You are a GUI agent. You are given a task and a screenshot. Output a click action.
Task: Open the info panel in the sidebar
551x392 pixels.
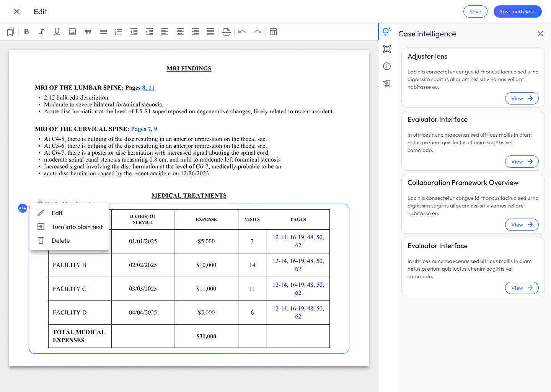point(387,66)
